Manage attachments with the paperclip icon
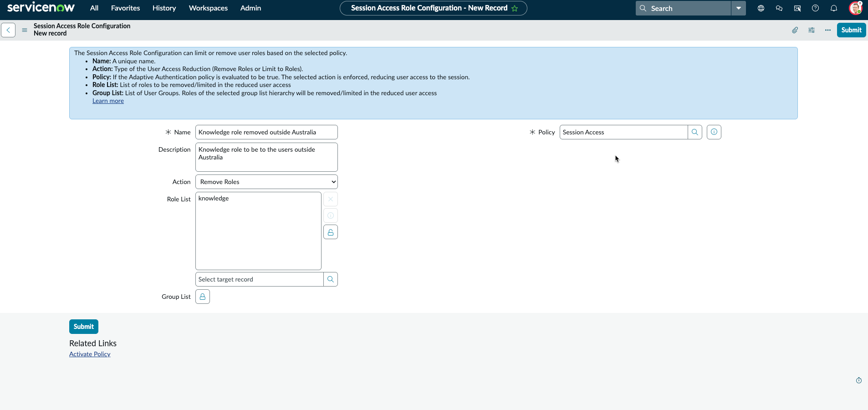Image resolution: width=868 pixels, height=410 pixels. click(x=795, y=30)
